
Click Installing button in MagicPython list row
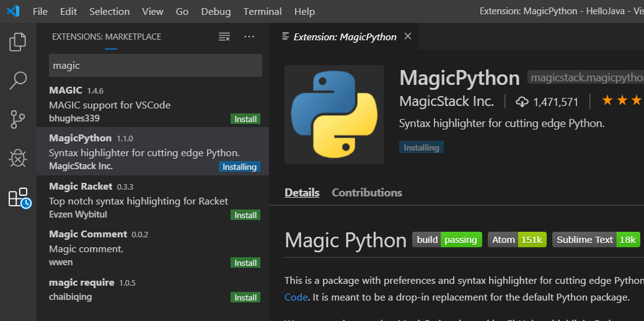pyautogui.click(x=239, y=167)
